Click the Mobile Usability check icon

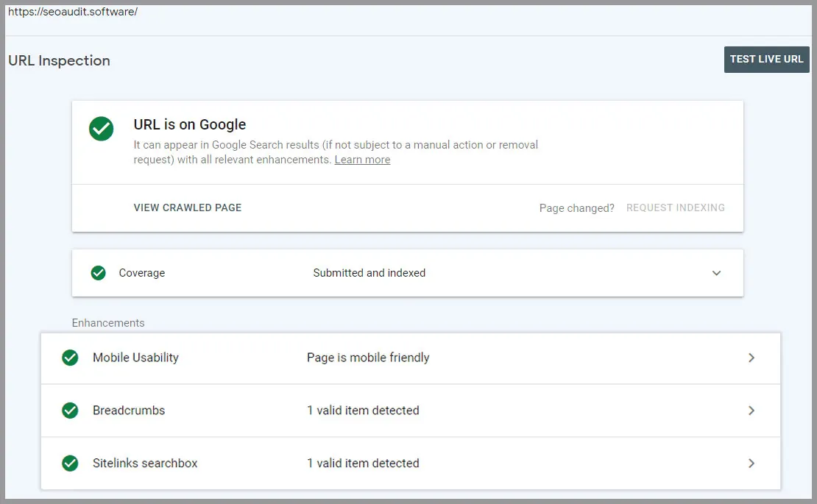tap(70, 358)
